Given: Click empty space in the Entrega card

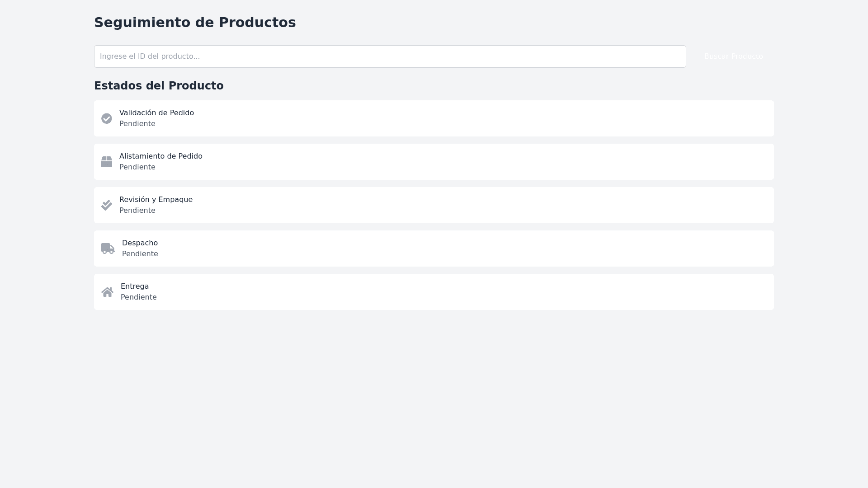Looking at the screenshot, I should tap(452, 292).
